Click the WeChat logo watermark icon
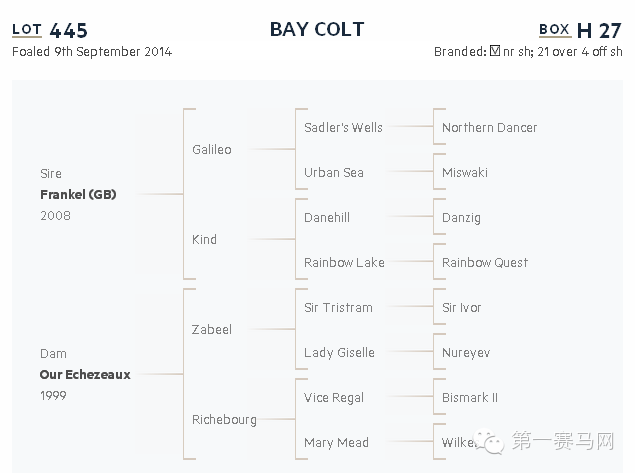This screenshot has width=635, height=473. pyautogui.click(x=489, y=442)
